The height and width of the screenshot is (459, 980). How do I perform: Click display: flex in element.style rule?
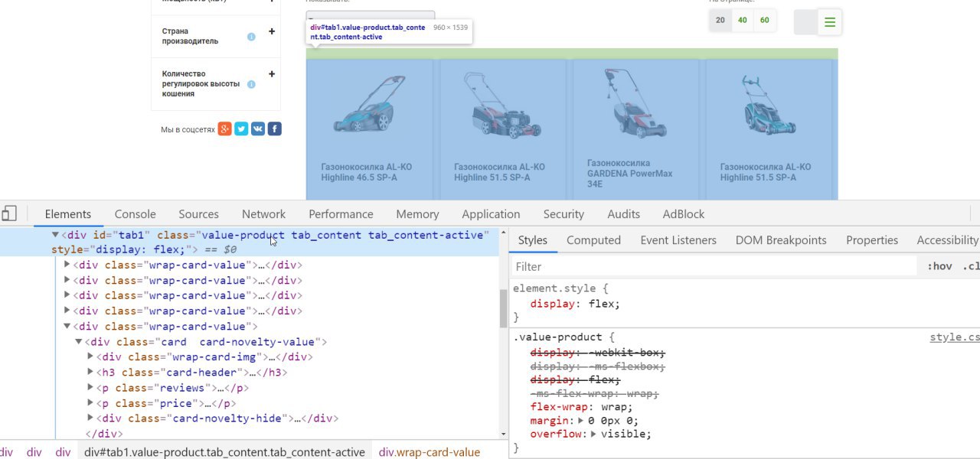click(575, 303)
